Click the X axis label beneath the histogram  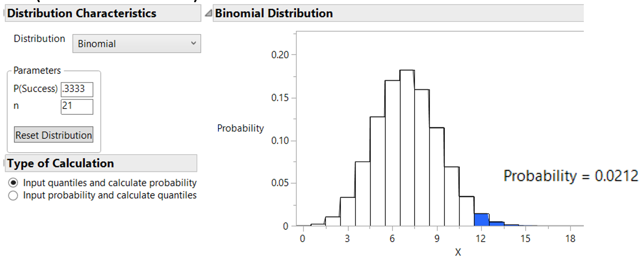click(x=458, y=251)
